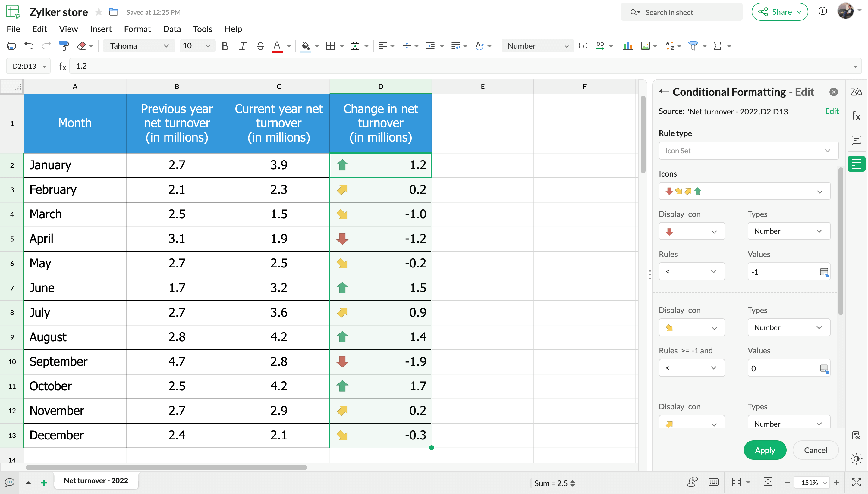Open the font size dropdown
868x494 pixels.
(196, 46)
